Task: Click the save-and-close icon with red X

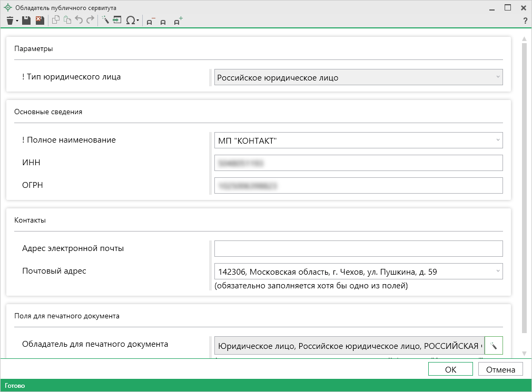Action: click(x=40, y=21)
